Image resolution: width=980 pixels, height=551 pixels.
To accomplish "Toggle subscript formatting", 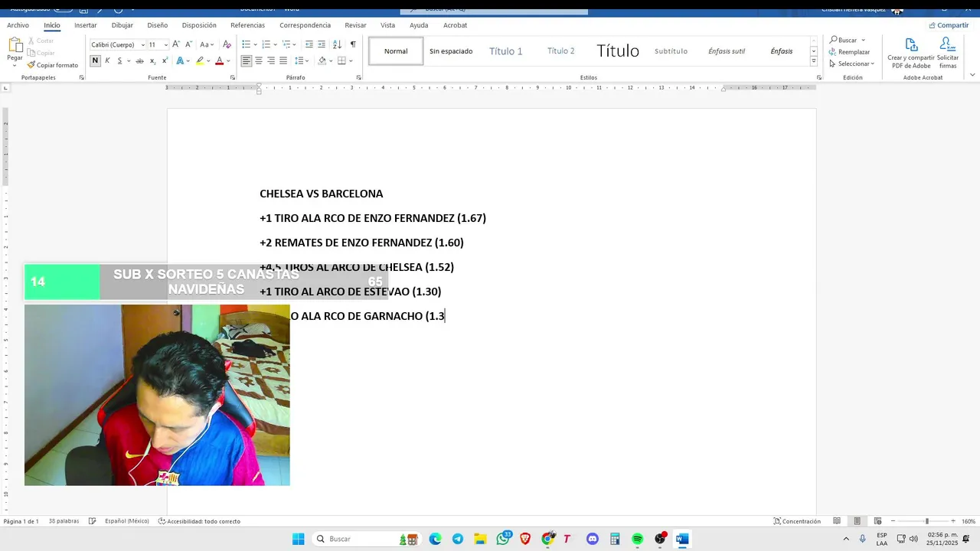I will pyautogui.click(x=152, y=60).
